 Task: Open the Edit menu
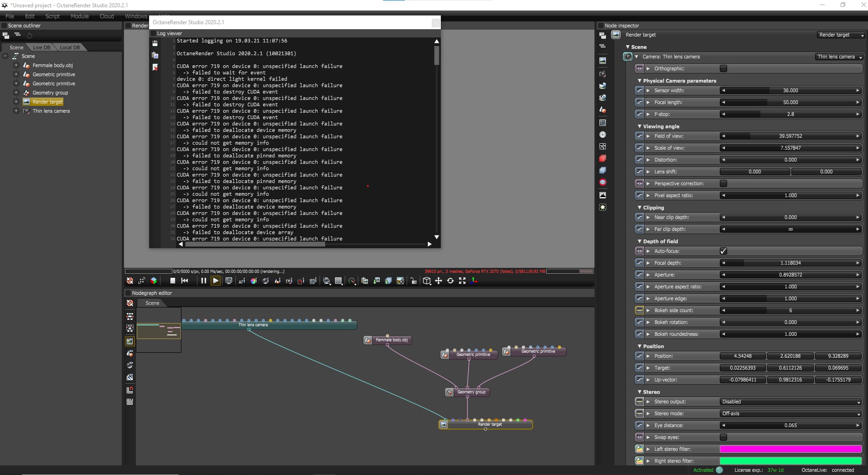tap(30, 16)
